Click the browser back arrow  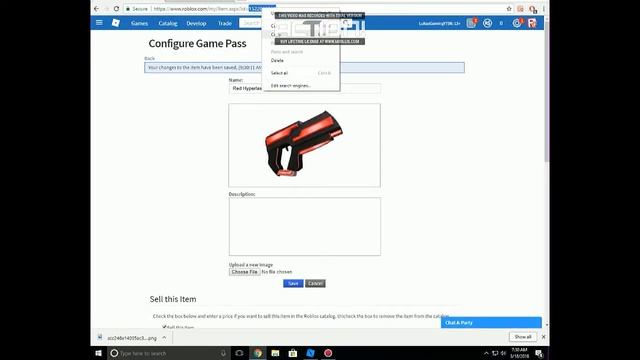coord(96,9)
